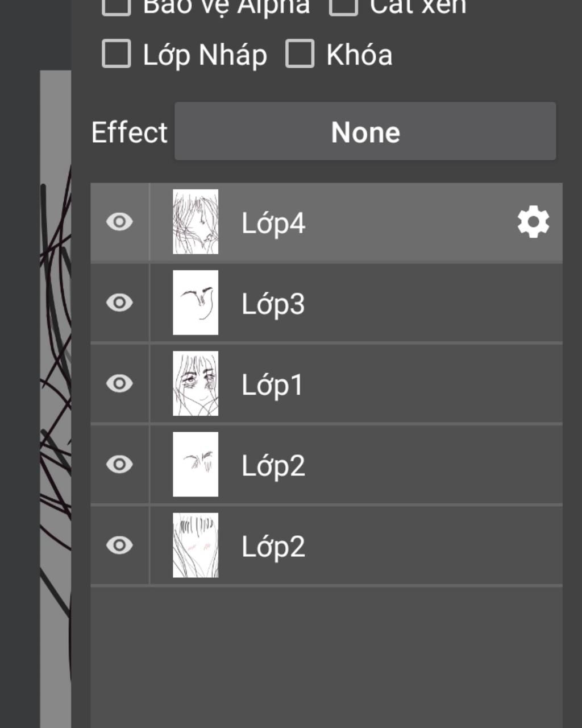The height and width of the screenshot is (728, 582).
Task: Toggle visibility of Lớp3 layer
Action: (119, 303)
